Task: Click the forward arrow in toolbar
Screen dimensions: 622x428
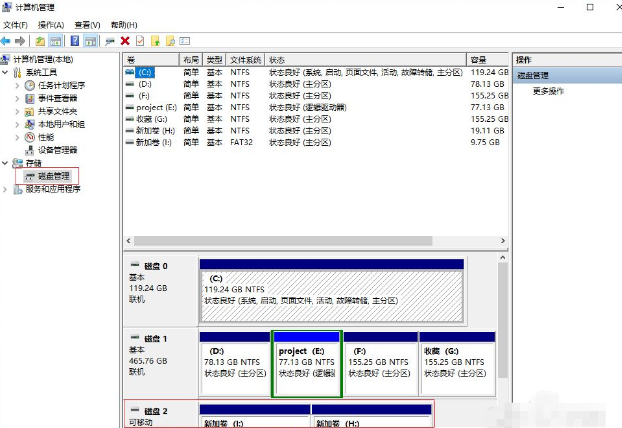Action: pos(20,41)
